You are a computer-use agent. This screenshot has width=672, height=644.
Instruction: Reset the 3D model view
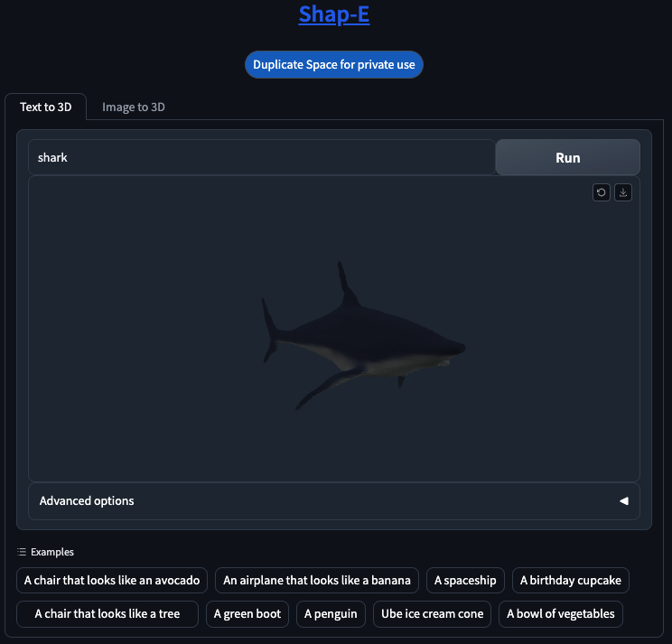click(x=602, y=192)
